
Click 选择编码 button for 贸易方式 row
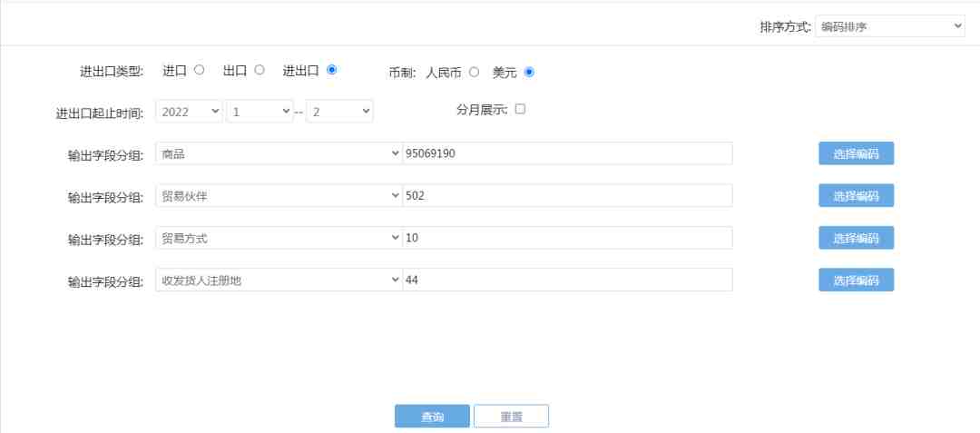click(x=857, y=238)
